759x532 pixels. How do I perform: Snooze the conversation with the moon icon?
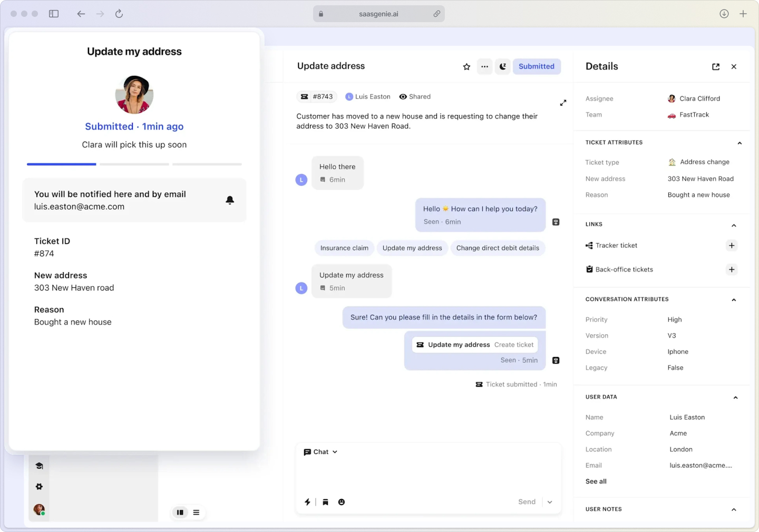pyautogui.click(x=502, y=66)
